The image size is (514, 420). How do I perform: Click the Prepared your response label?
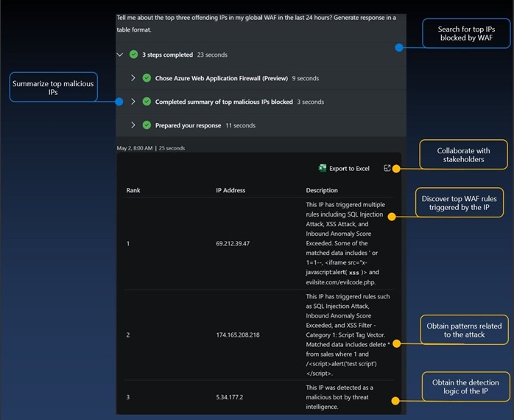[189, 126]
